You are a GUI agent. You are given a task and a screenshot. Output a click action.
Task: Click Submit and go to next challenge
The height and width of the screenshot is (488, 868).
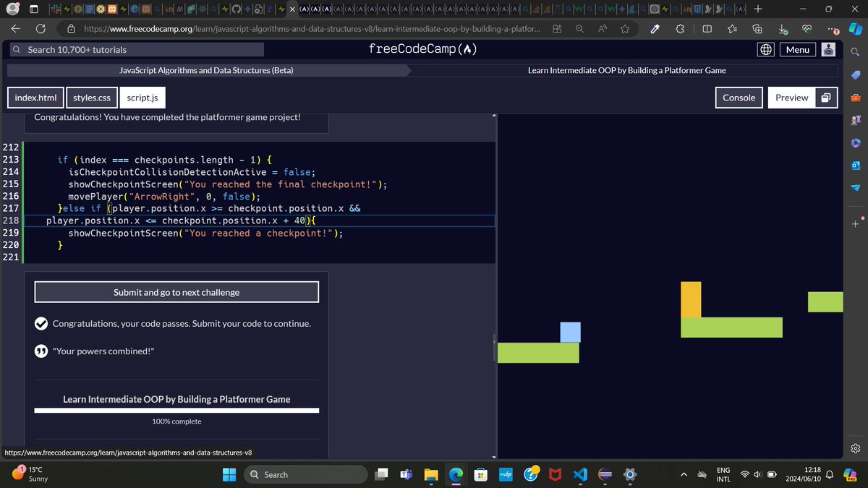pyautogui.click(x=176, y=292)
